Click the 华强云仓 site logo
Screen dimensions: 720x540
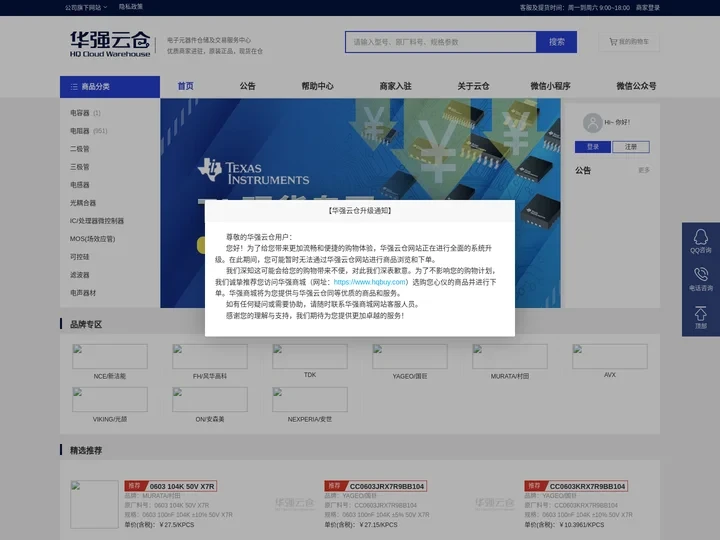[110, 44]
